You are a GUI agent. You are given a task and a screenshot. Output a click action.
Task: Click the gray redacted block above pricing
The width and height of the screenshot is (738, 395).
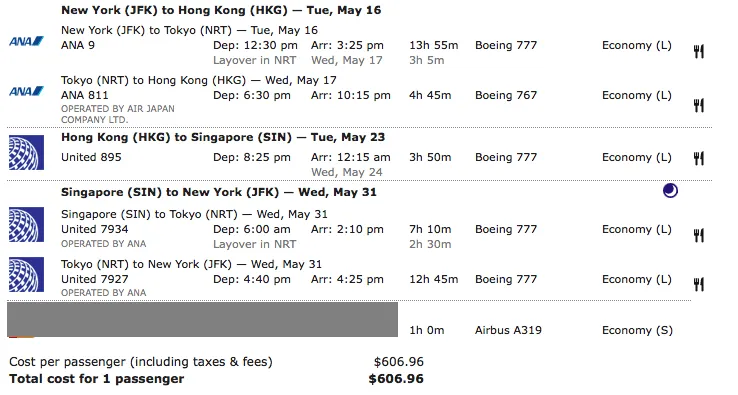(x=202, y=320)
